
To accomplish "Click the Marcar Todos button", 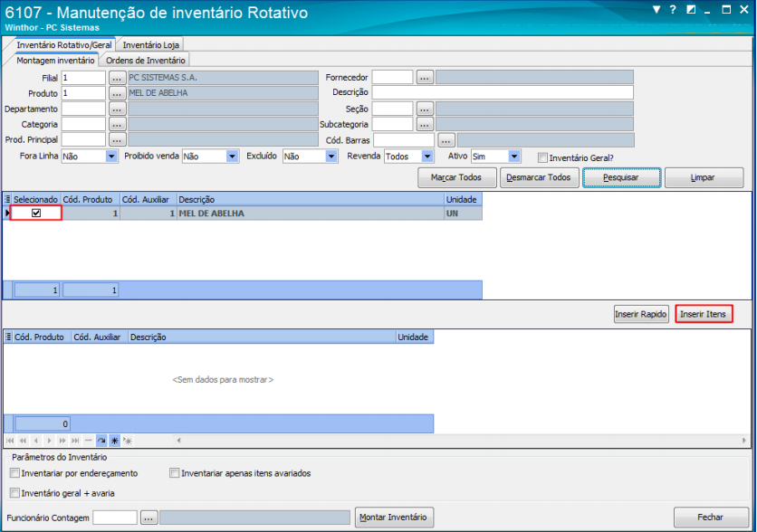I will coord(456,177).
